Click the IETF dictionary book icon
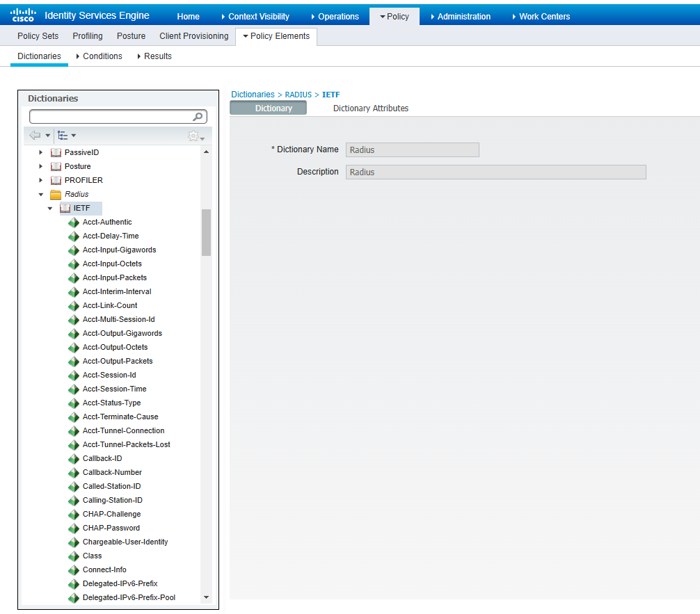 click(x=65, y=208)
